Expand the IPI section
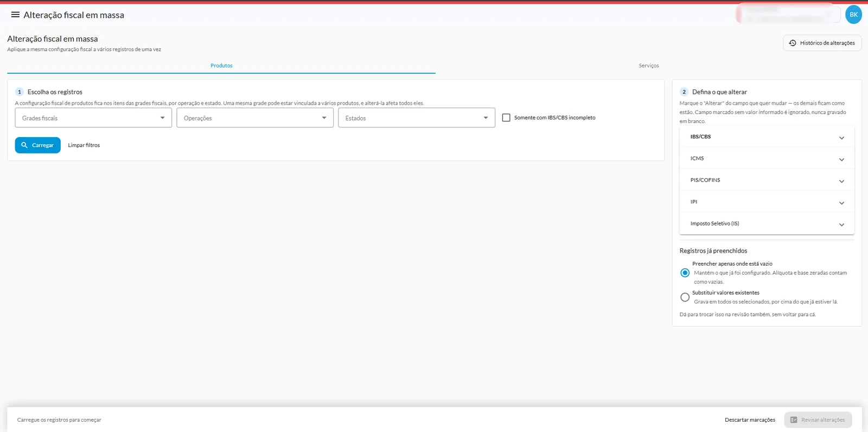 [767, 202]
